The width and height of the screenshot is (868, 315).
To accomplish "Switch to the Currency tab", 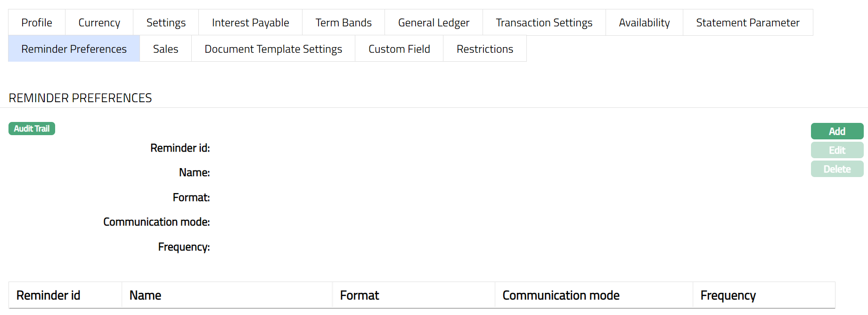I will 99,23.
